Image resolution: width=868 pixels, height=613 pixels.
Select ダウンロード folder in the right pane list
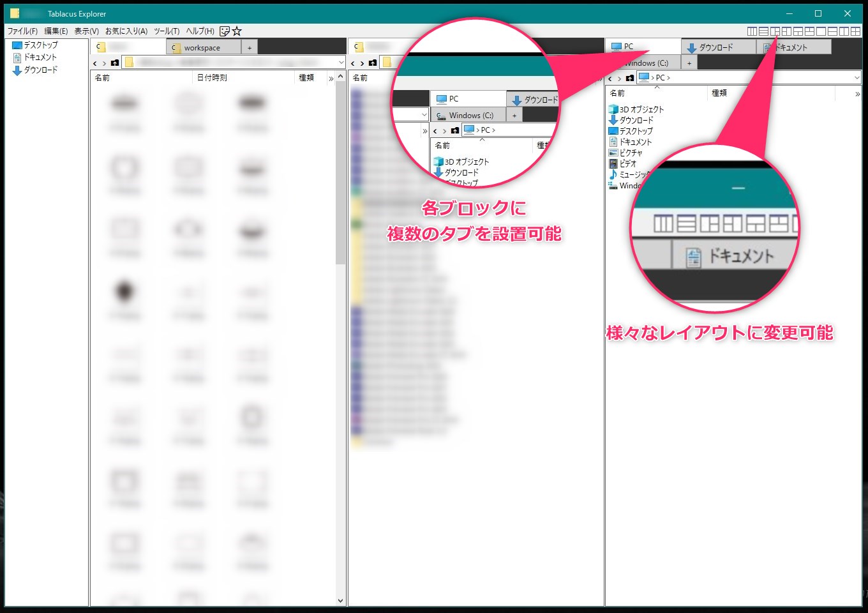tap(631, 120)
